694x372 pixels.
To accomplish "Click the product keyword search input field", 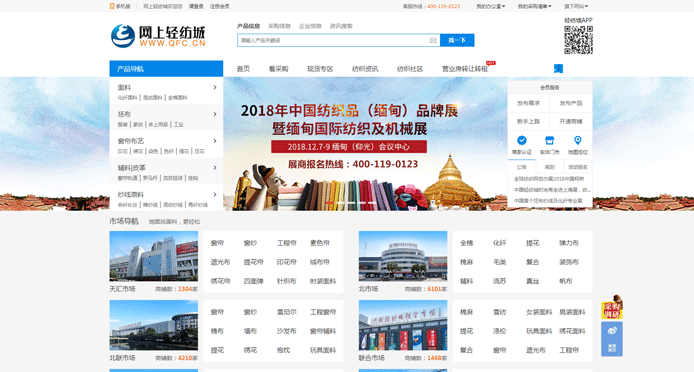I will click(333, 40).
